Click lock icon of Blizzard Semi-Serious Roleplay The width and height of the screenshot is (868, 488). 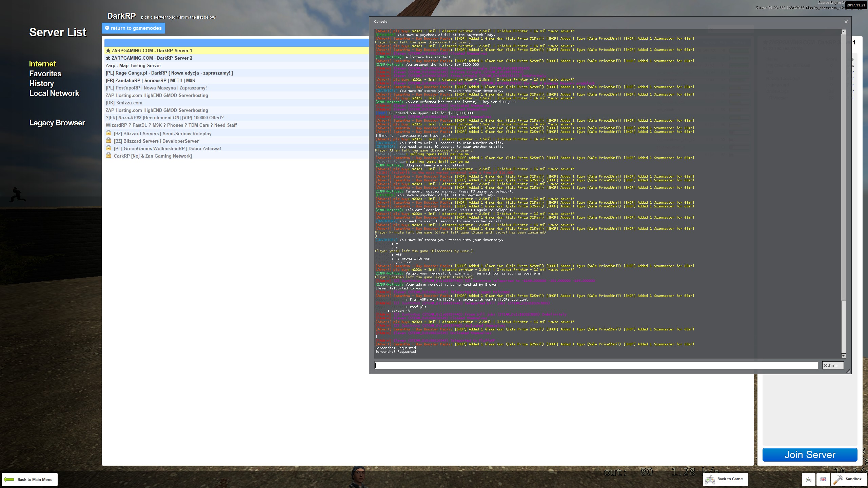(x=108, y=133)
